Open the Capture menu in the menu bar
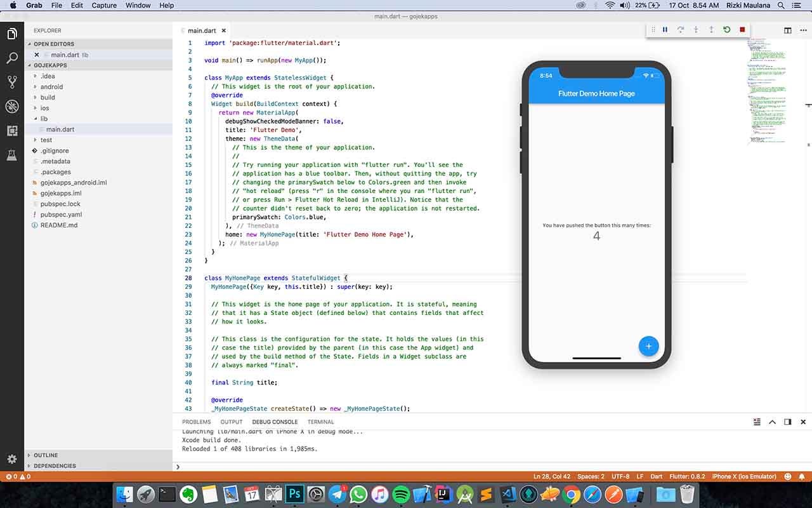The image size is (812, 508). [103, 5]
